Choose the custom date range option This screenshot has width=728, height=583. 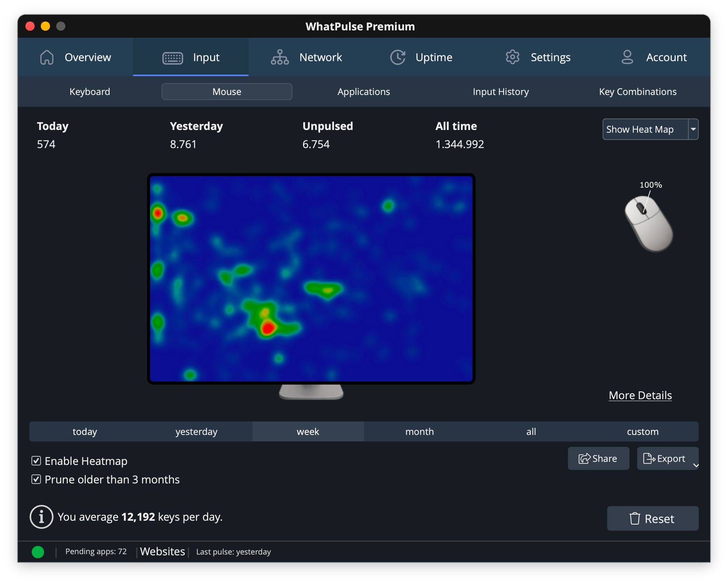coord(643,431)
